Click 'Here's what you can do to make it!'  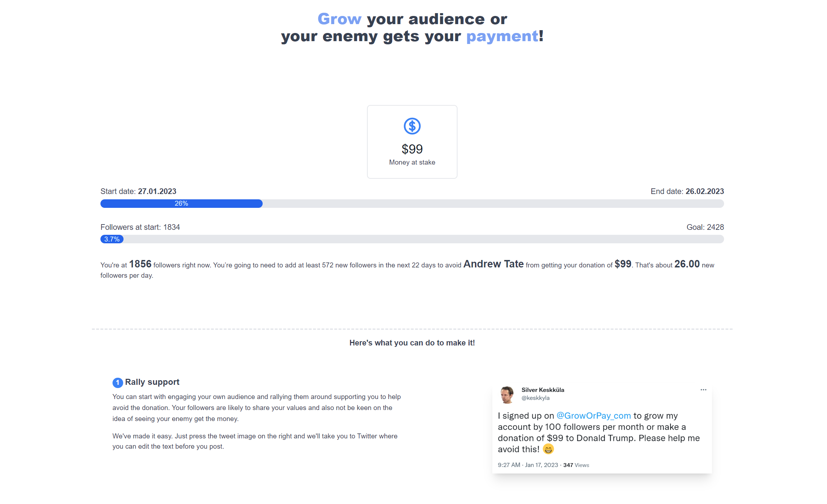[x=412, y=343]
